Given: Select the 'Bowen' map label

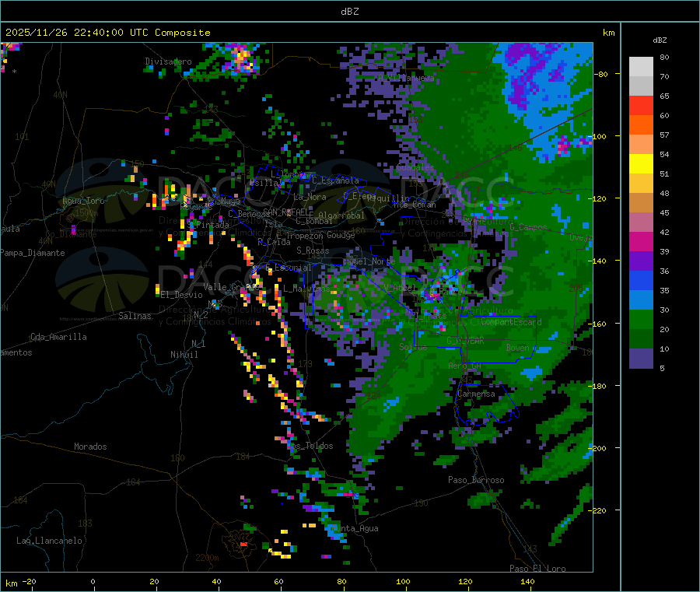Looking at the screenshot, I should (518, 347).
